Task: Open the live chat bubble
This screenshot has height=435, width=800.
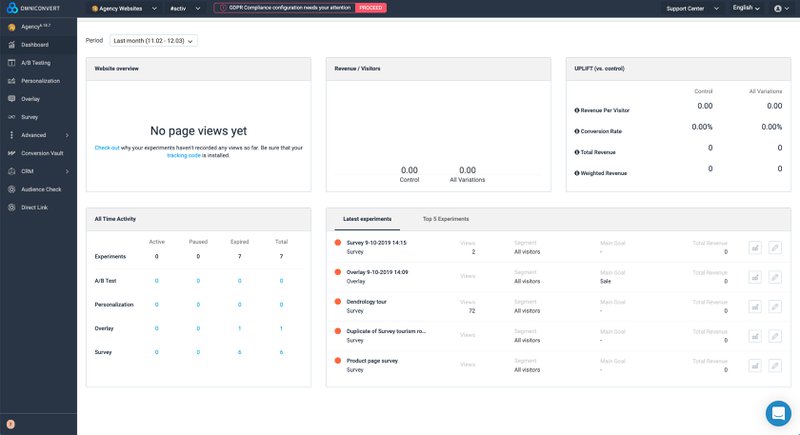Action: [778, 412]
